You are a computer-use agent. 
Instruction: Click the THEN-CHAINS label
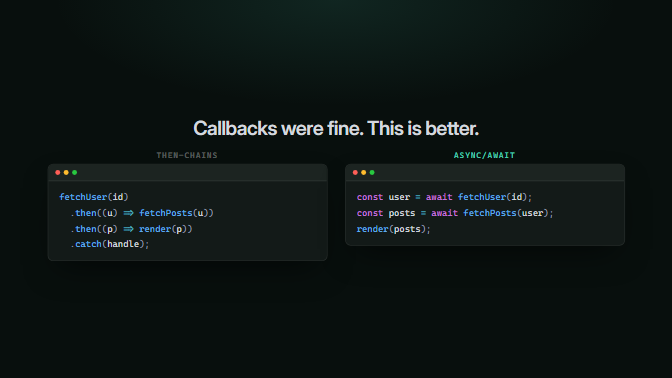click(187, 155)
